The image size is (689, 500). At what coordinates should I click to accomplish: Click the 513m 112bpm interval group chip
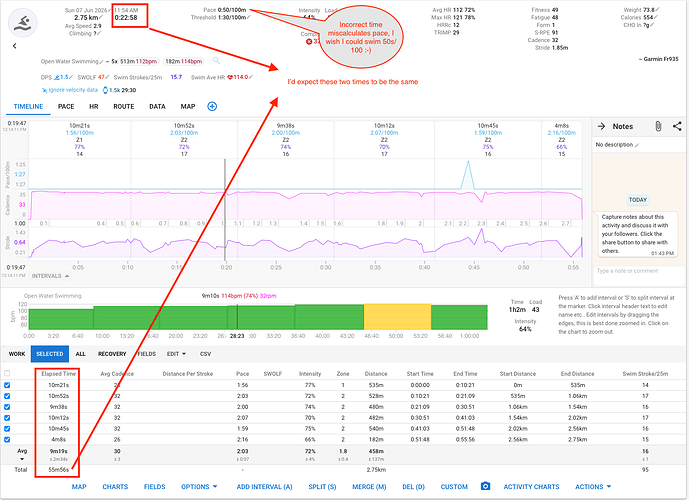point(138,62)
